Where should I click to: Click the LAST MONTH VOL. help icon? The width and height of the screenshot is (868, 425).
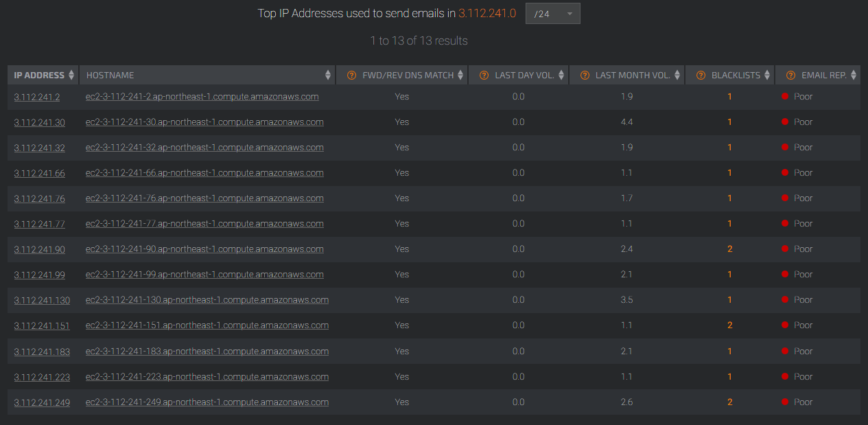pos(585,76)
